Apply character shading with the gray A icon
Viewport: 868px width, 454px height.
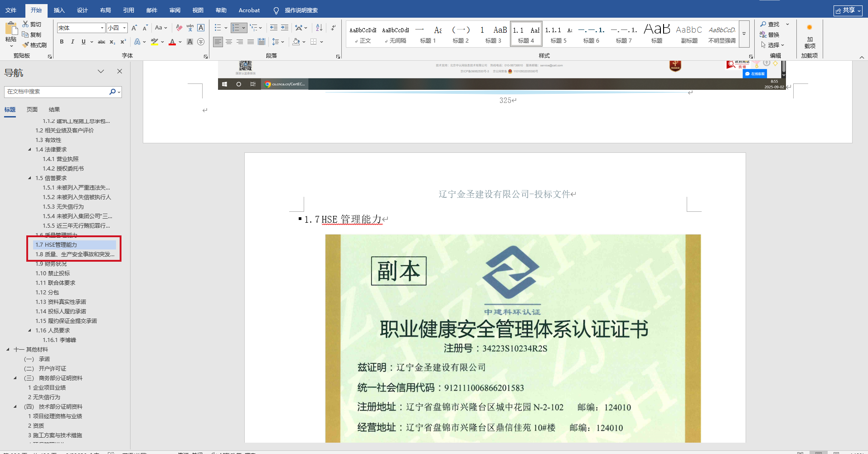(190, 42)
